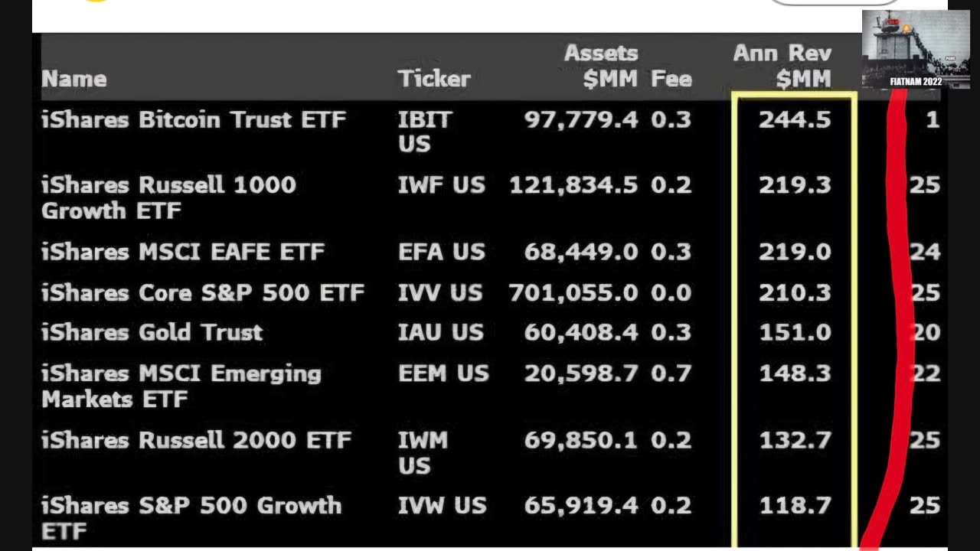
Task: Open the iShares Russell 2000 ETF entry
Action: click(196, 440)
